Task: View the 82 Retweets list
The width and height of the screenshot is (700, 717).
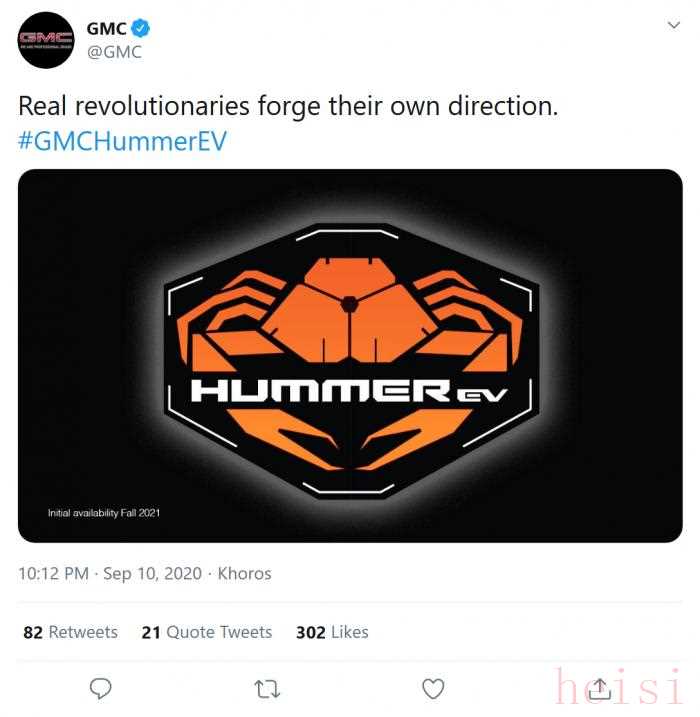Action: (70, 632)
